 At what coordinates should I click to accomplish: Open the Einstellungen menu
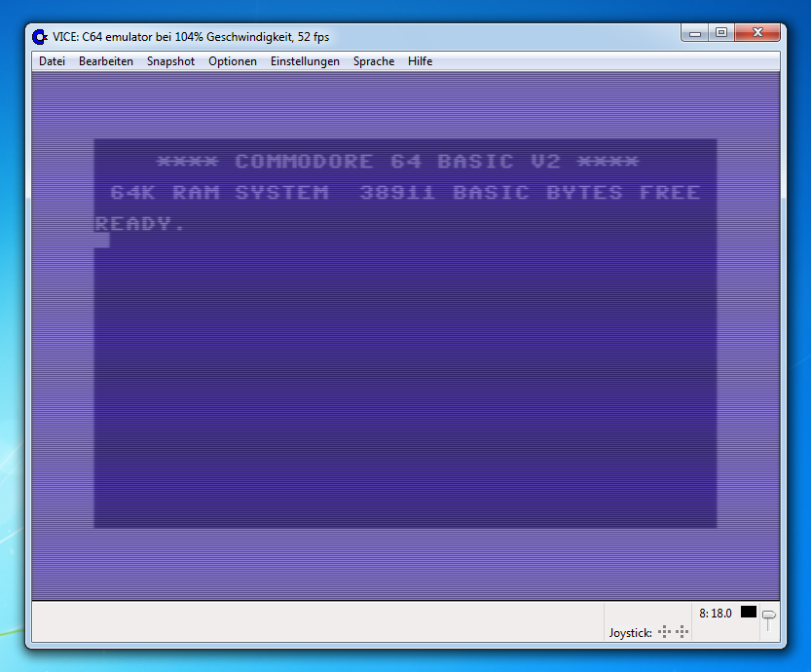(305, 60)
